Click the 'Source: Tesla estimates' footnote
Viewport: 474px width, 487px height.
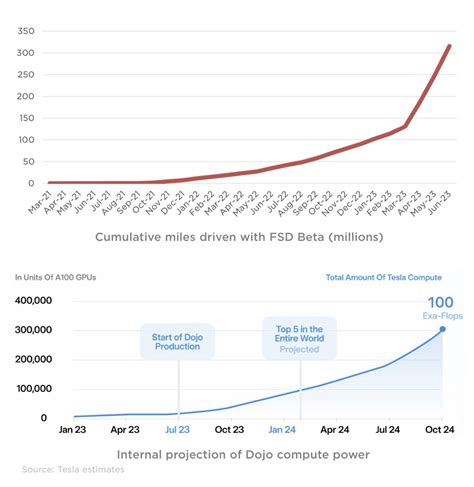point(73,469)
